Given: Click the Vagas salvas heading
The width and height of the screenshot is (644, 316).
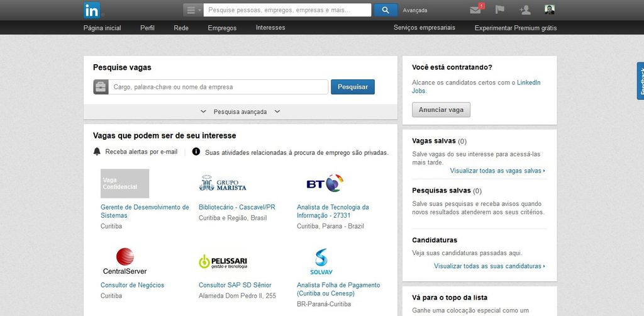Looking at the screenshot, I should click(x=434, y=140).
